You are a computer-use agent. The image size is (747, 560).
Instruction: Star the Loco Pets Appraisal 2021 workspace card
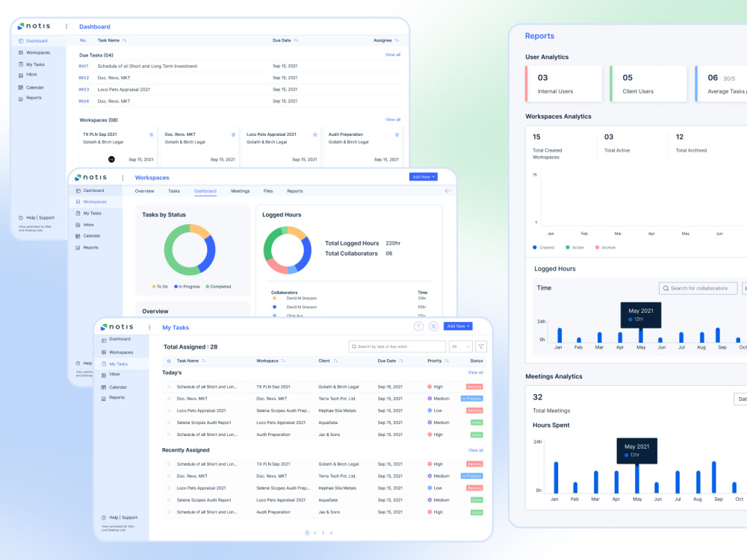(x=315, y=134)
